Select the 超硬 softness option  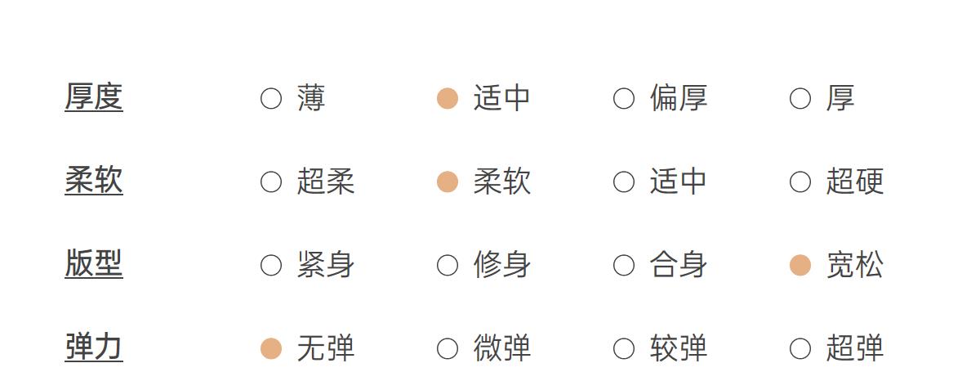coord(800,182)
